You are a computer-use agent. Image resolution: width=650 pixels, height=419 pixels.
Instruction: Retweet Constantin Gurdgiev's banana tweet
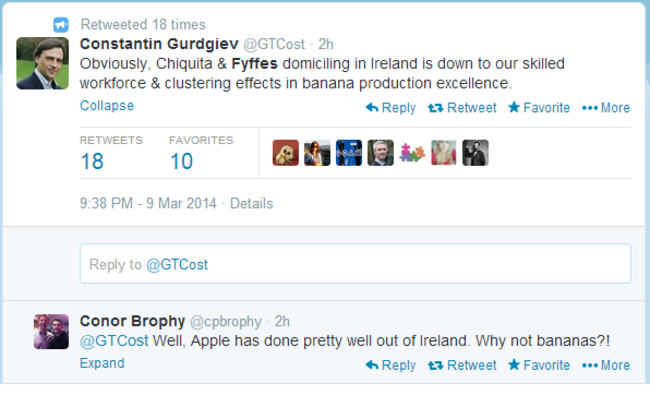point(461,108)
